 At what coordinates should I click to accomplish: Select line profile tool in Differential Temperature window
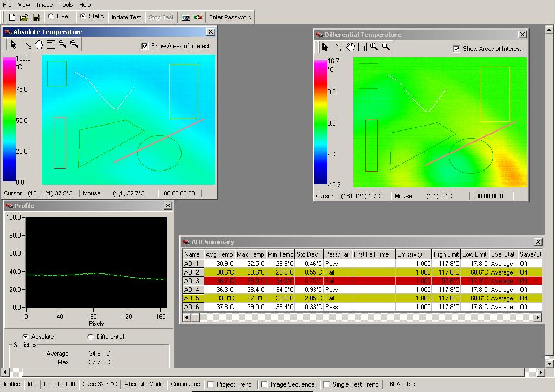click(339, 47)
